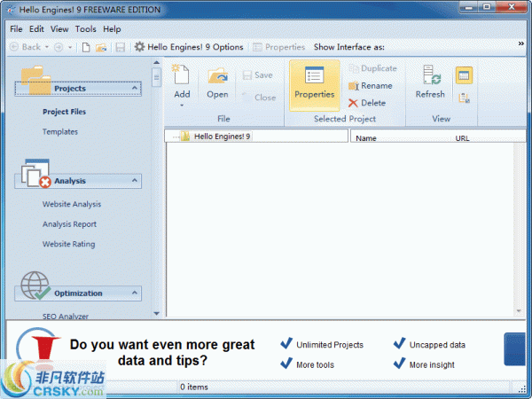532x399 pixels.
Task: Open Hello Engines! 9 Options
Action: pyautogui.click(x=189, y=47)
